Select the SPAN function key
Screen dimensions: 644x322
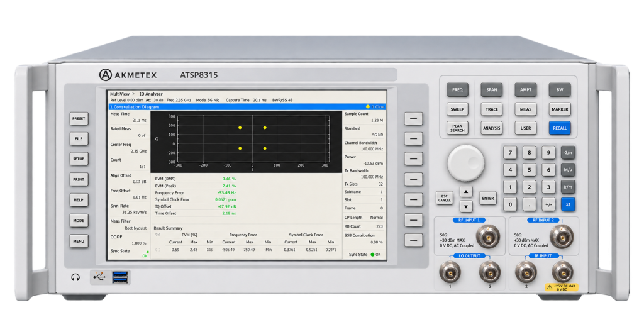(x=492, y=89)
